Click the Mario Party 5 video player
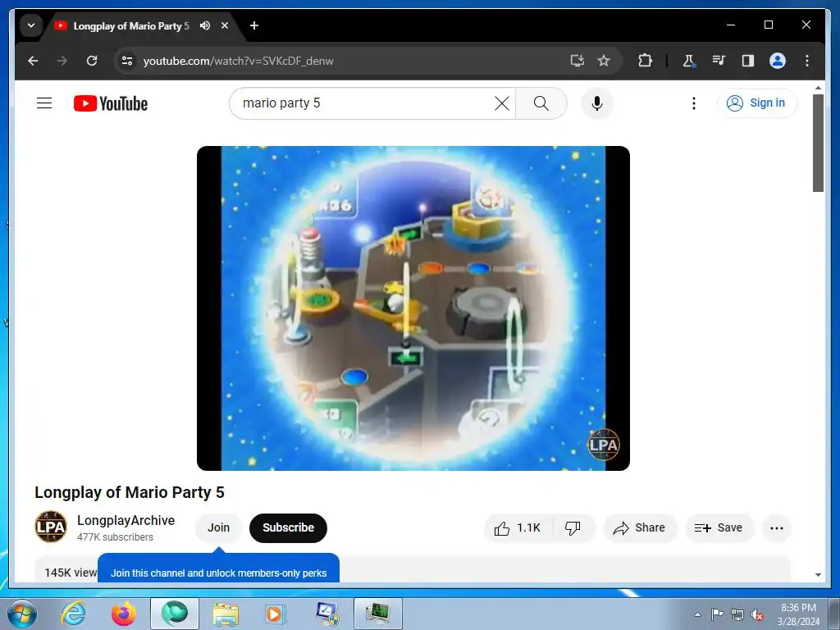Image resolution: width=840 pixels, height=630 pixels. click(x=413, y=308)
